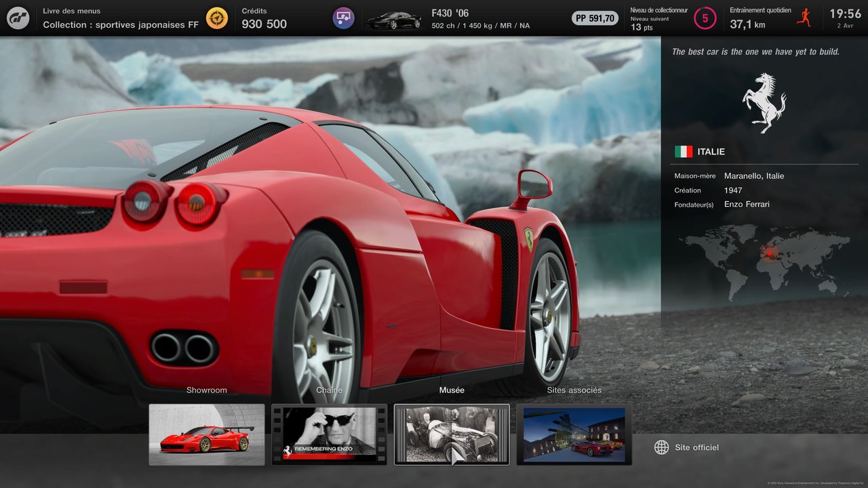
Task: Click the 19:56 clock
Action: pos(846,14)
